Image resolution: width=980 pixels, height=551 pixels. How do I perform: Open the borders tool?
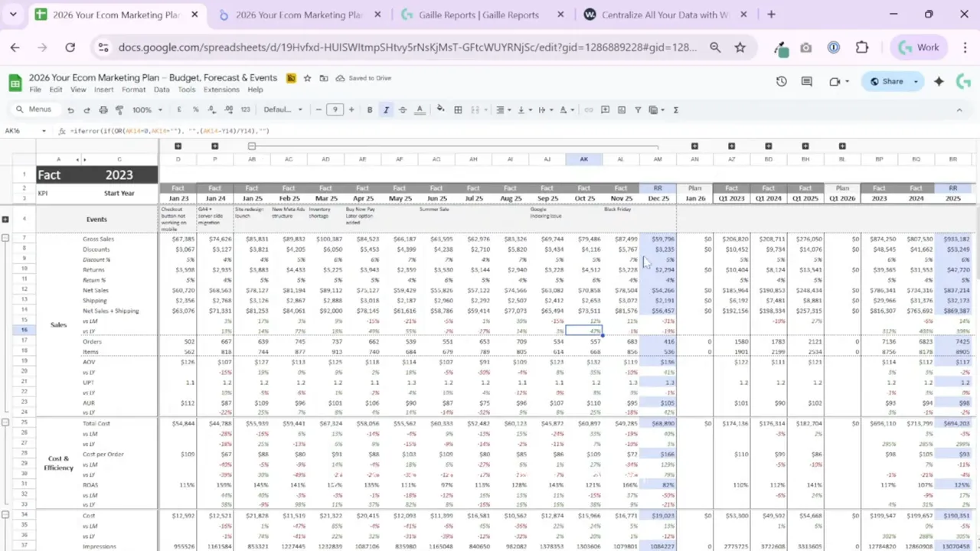(458, 109)
